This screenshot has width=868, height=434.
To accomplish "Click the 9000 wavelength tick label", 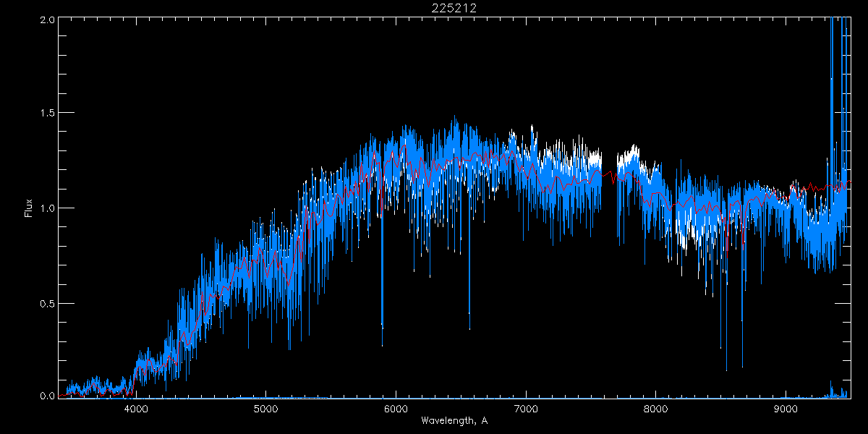I will (786, 408).
